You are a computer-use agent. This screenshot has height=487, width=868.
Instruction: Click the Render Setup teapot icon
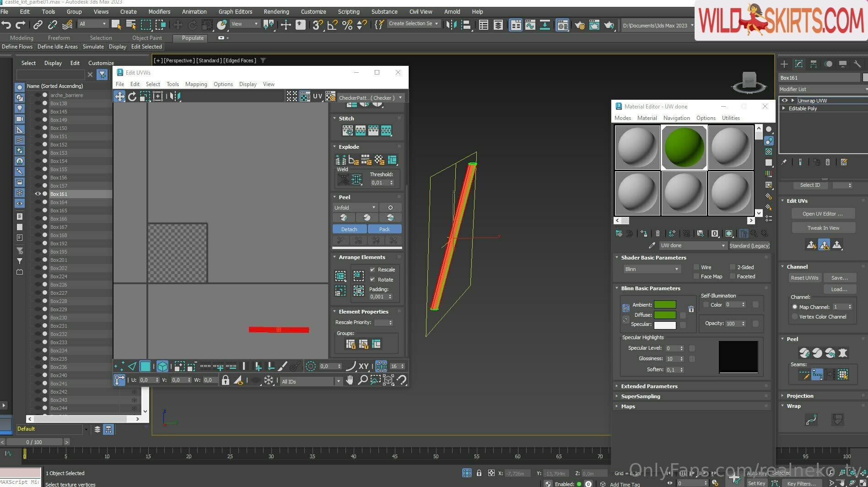click(580, 25)
